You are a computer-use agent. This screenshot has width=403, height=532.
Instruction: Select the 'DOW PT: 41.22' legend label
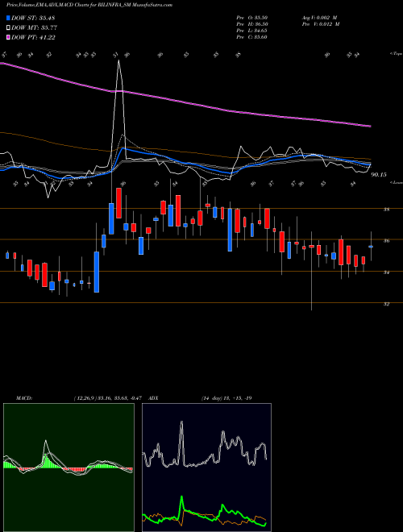pos(33,38)
